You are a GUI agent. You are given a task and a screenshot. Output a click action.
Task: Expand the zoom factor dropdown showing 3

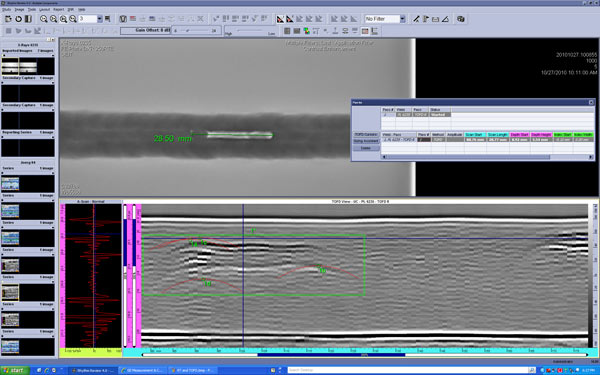99,19
